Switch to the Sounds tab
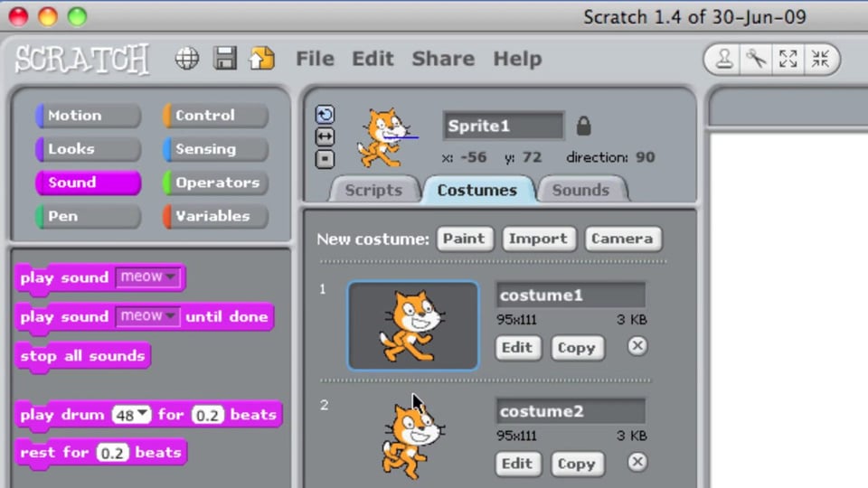Viewport: 868px width, 488px height. coord(580,191)
